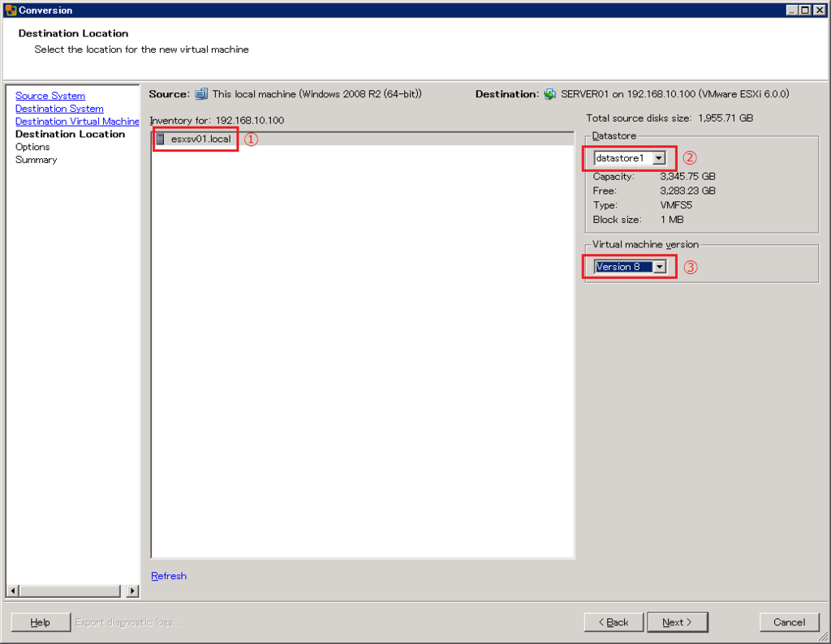The width and height of the screenshot is (831, 644).
Task: Click the destination server icon
Action: [549, 94]
